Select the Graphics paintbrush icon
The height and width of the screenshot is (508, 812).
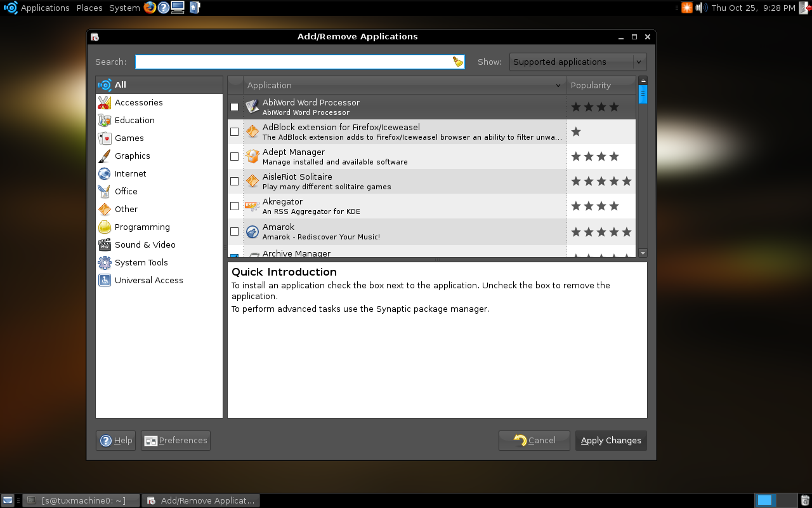point(105,156)
